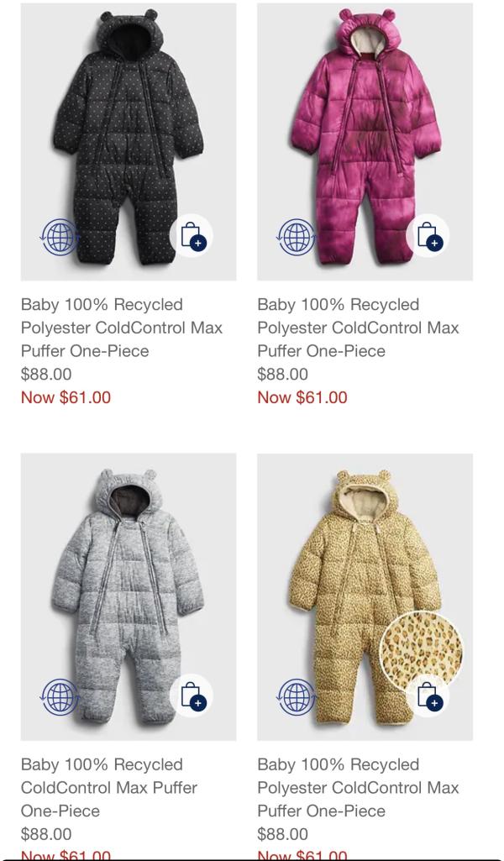Tap quick-add bag icon on leopard print puffer

(428, 696)
